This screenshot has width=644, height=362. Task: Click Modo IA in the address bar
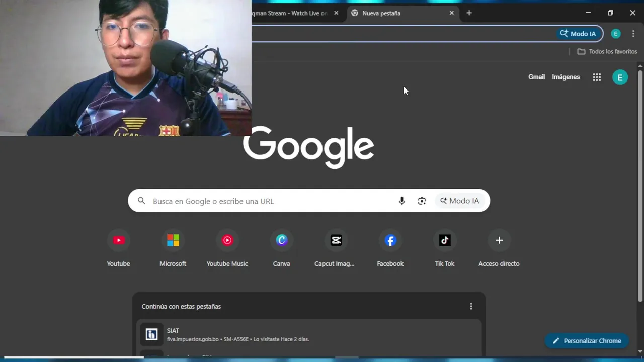pos(578,34)
